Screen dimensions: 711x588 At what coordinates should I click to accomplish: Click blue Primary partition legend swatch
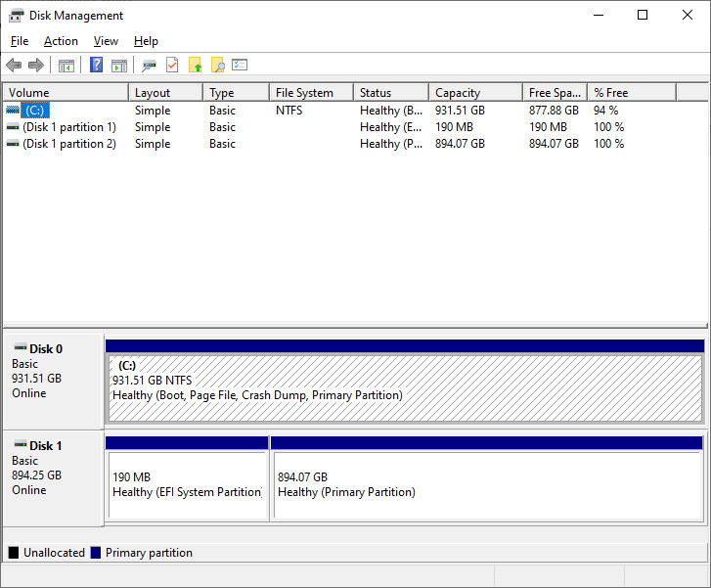tap(96, 553)
